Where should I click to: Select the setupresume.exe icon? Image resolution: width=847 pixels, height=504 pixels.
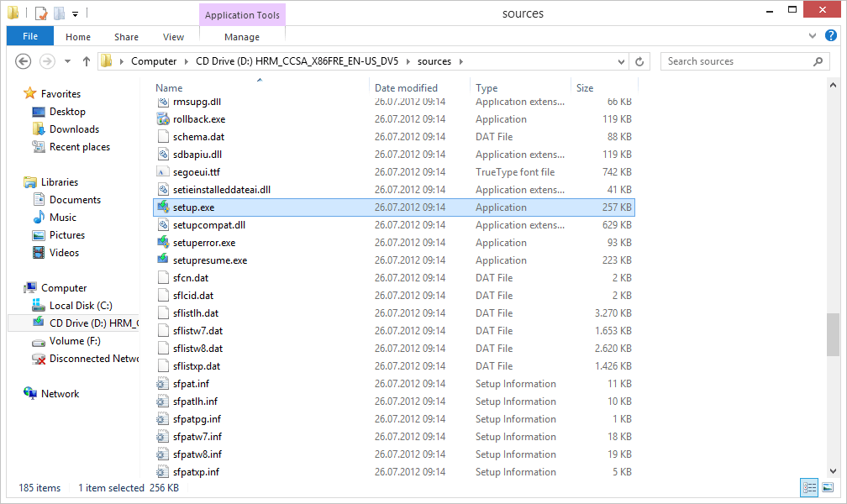point(163,260)
